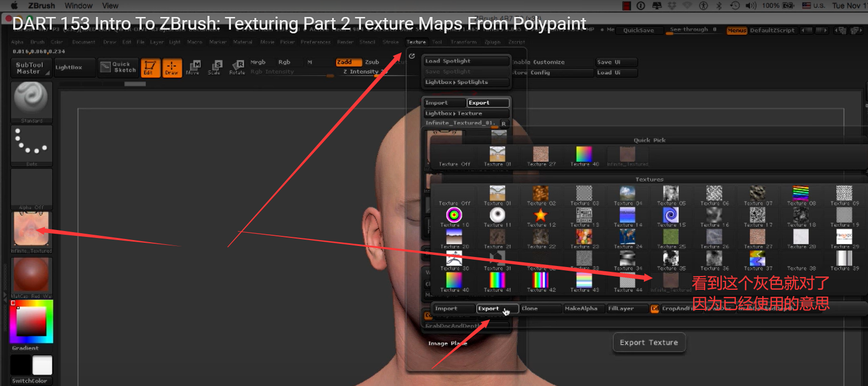Adjust the Rgb Intensity slider
This screenshot has height=386, width=868.
(x=292, y=72)
